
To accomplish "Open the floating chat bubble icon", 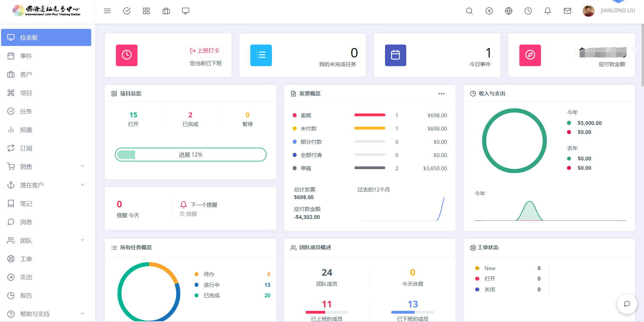I will [627, 304].
